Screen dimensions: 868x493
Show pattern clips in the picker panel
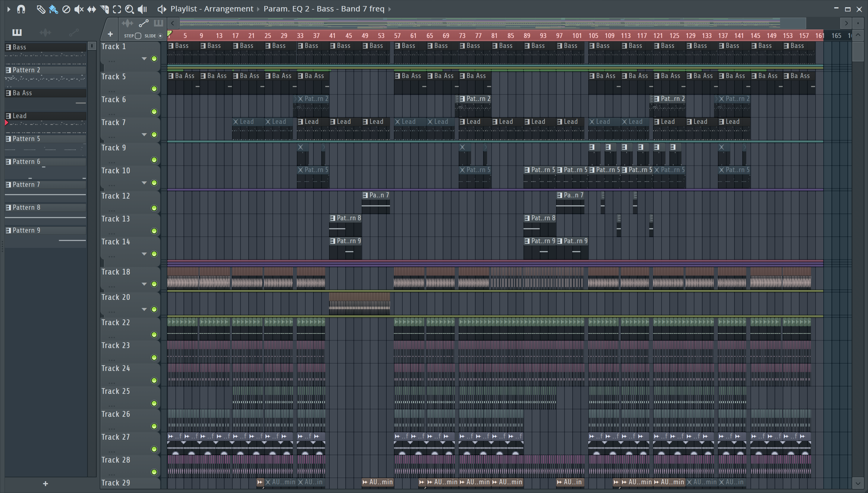17,32
